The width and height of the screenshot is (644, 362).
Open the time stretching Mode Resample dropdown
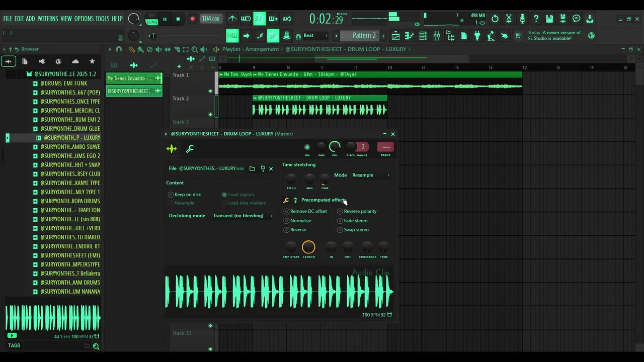point(371,175)
